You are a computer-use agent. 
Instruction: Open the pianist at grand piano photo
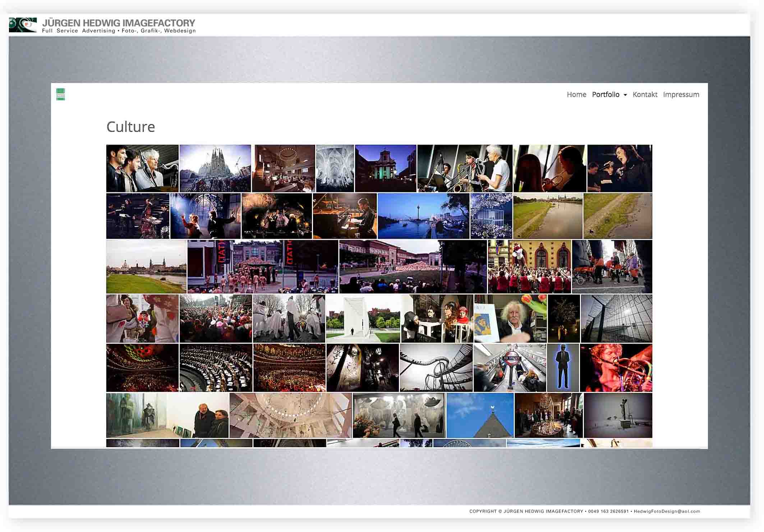(x=345, y=216)
